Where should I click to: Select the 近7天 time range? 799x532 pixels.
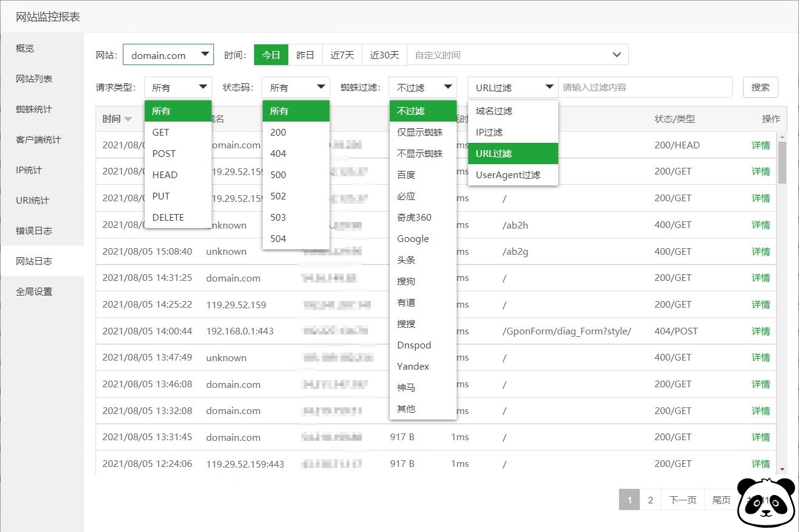(342, 55)
